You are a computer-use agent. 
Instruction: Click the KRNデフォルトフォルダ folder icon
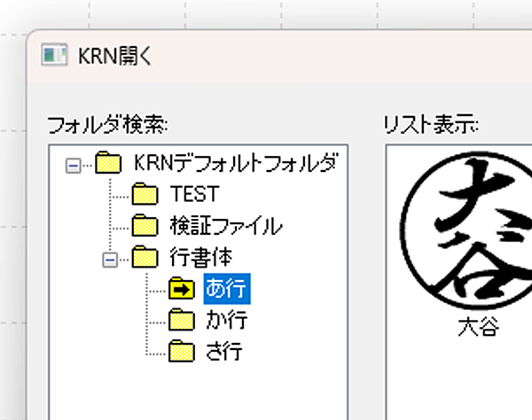108,163
